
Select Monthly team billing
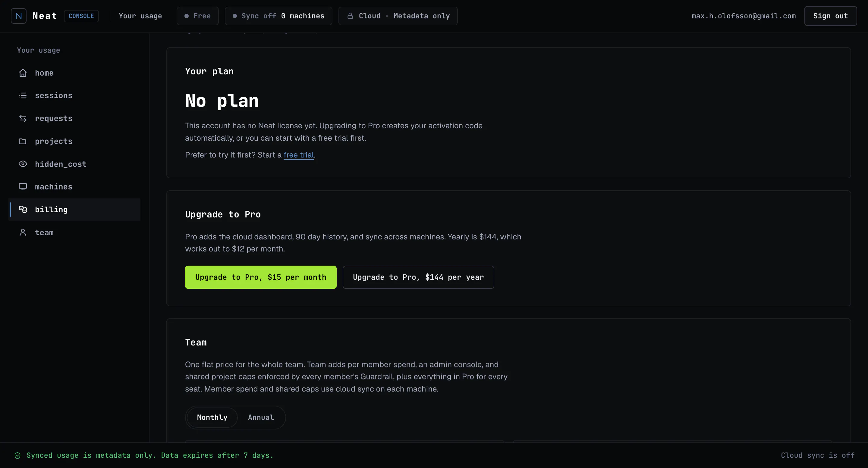[212, 417]
